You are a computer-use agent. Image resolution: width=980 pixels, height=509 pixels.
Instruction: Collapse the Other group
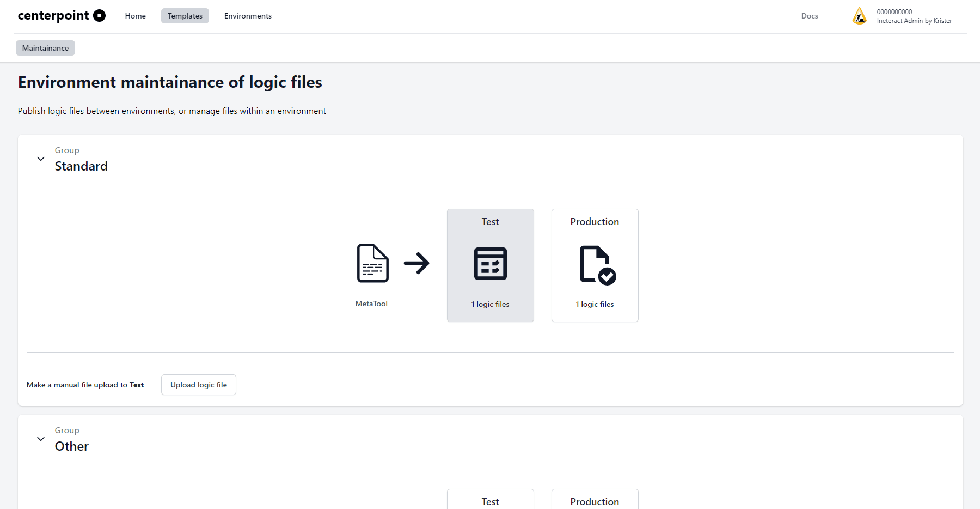coord(41,439)
